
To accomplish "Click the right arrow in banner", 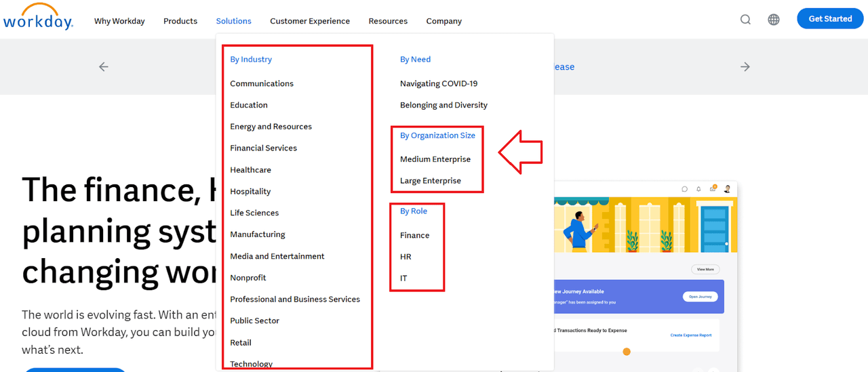I will tap(745, 66).
